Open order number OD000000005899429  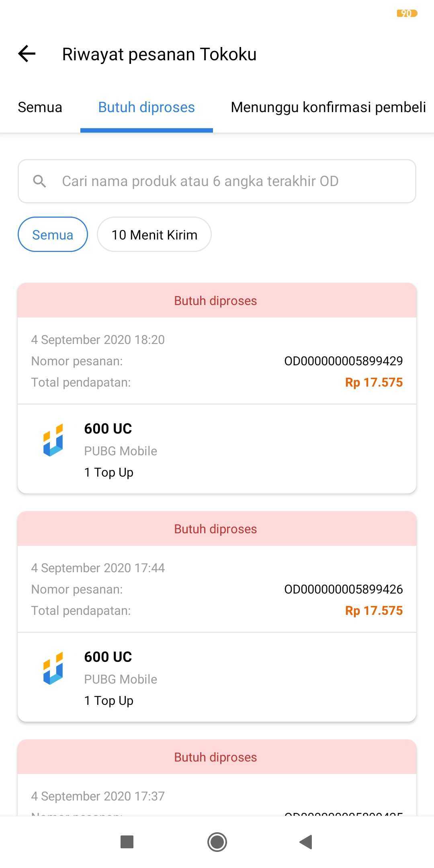(x=343, y=361)
